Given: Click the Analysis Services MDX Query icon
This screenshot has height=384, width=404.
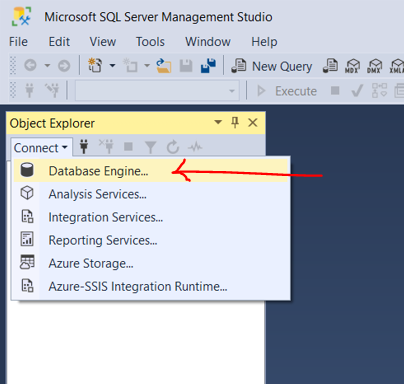Looking at the screenshot, I should (352, 66).
